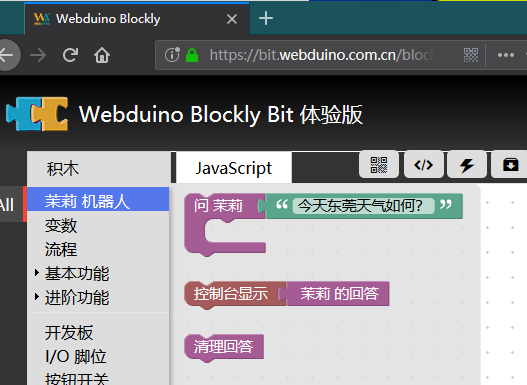Viewport: 527px width, 385px height.
Task: Select the 茉莉 的回答 block
Action: click(339, 294)
